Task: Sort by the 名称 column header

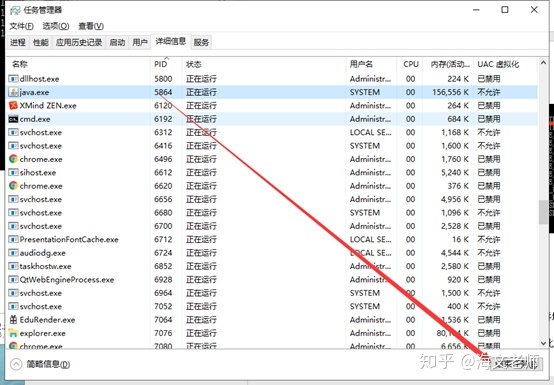Action: pyautogui.click(x=20, y=64)
